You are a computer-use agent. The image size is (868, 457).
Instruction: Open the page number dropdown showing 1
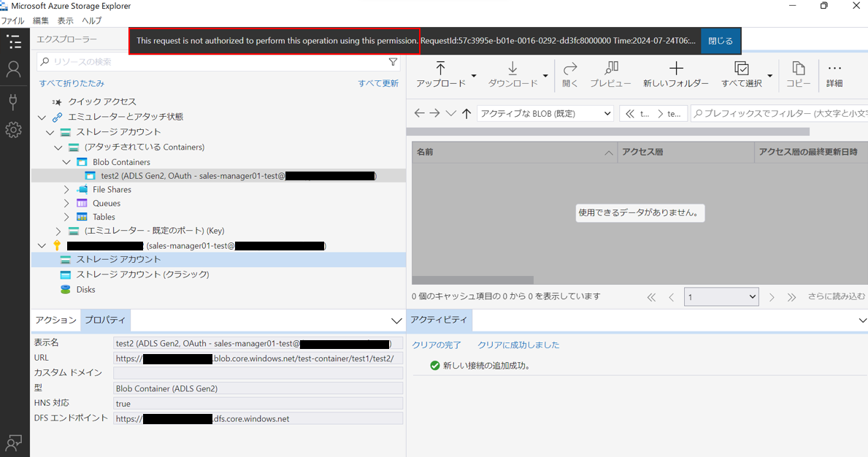(x=721, y=297)
